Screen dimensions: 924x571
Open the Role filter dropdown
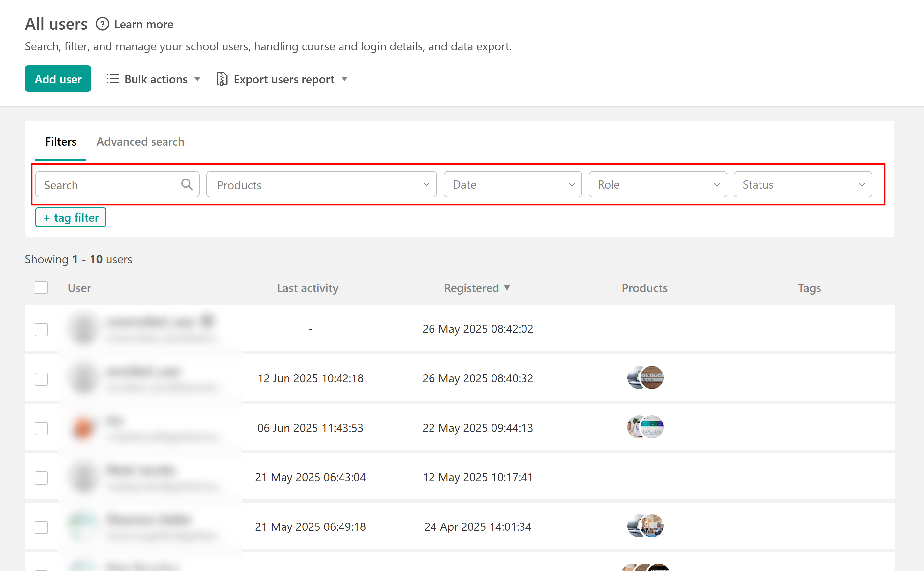pyautogui.click(x=657, y=184)
